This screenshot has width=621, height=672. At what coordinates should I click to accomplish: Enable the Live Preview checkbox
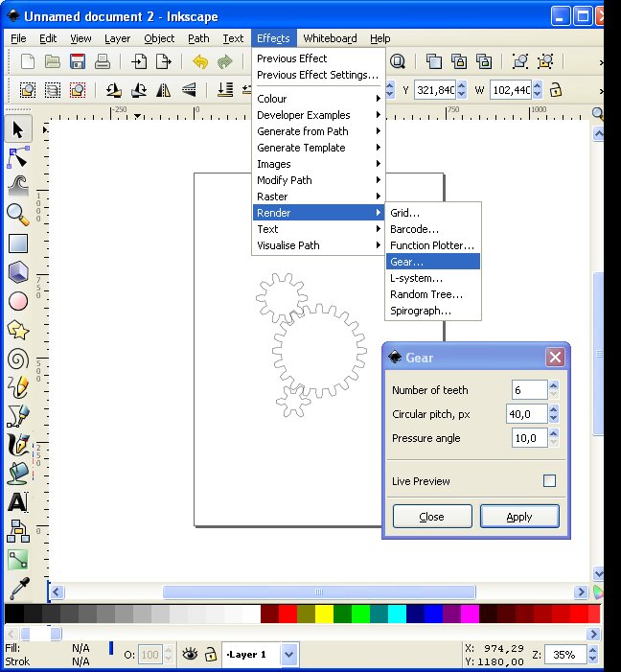coord(549,481)
